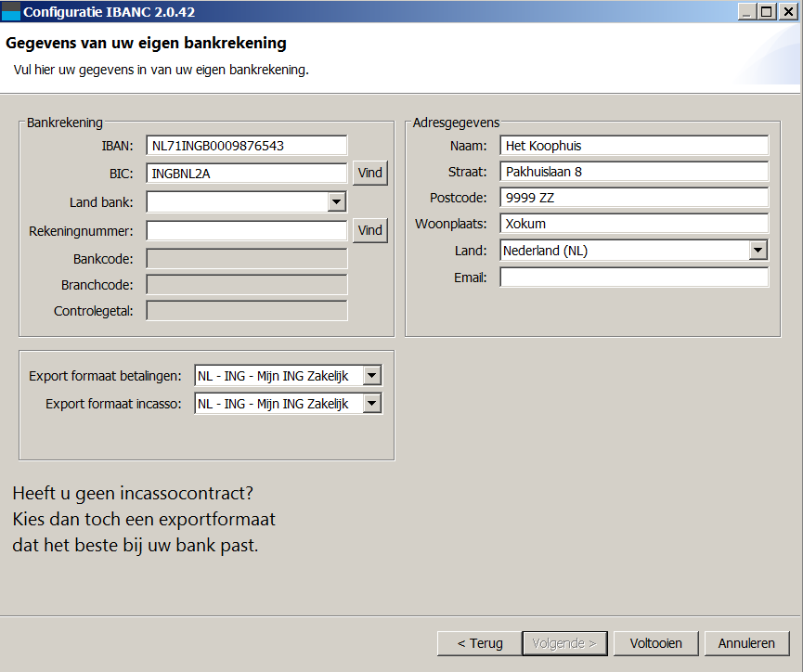The height and width of the screenshot is (672, 803).
Task: Edit the Postcode field
Action: [x=633, y=198]
